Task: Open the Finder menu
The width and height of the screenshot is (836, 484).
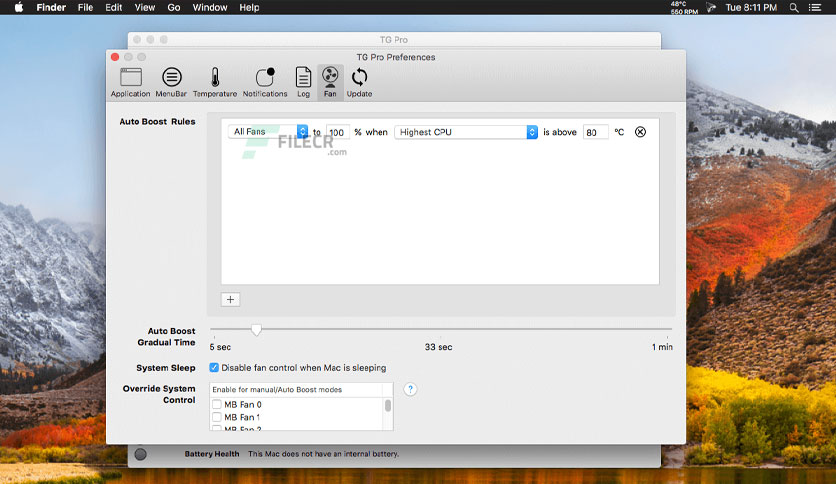Action: (x=51, y=7)
